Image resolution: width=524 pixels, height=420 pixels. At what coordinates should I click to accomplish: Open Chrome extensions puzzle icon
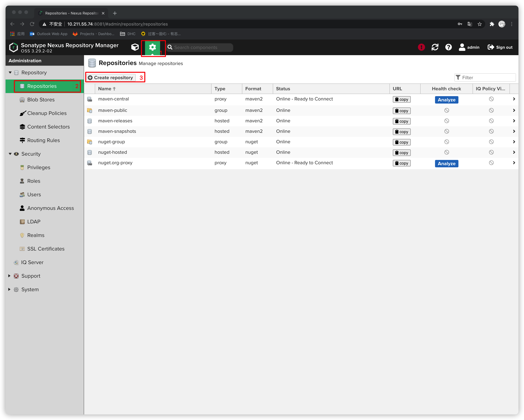[492, 24]
